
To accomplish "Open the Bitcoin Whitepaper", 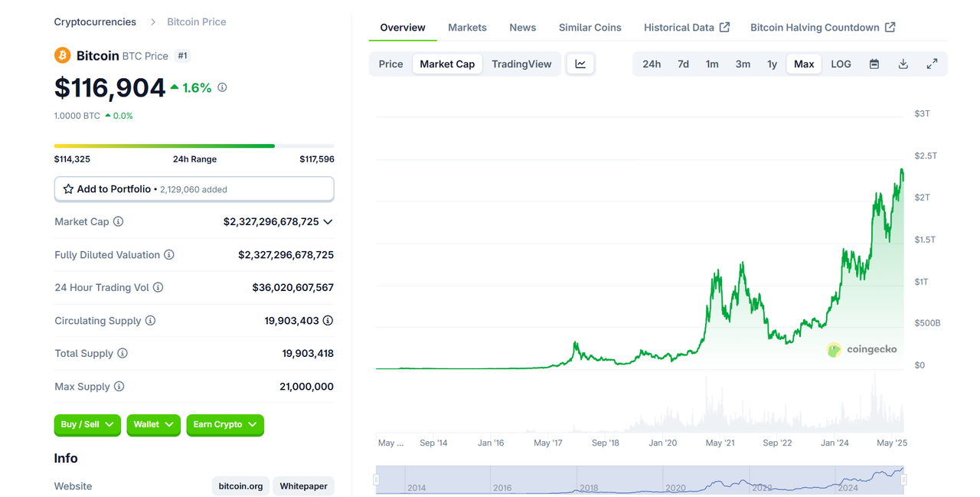I will [x=303, y=486].
